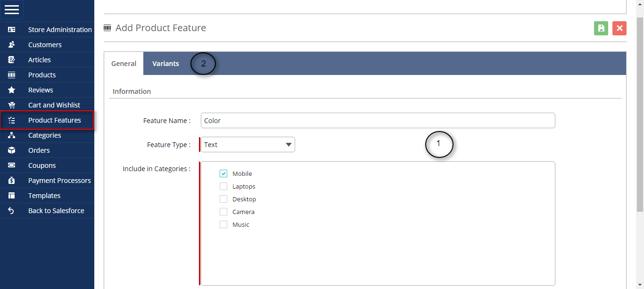Viewport: 644px width, 289px height.
Task: Uncheck the Mobile category checkbox
Action: click(x=223, y=173)
